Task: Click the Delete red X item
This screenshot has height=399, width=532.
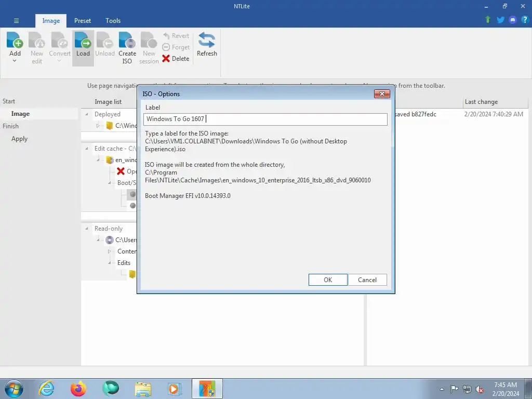Action: click(x=176, y=58)
